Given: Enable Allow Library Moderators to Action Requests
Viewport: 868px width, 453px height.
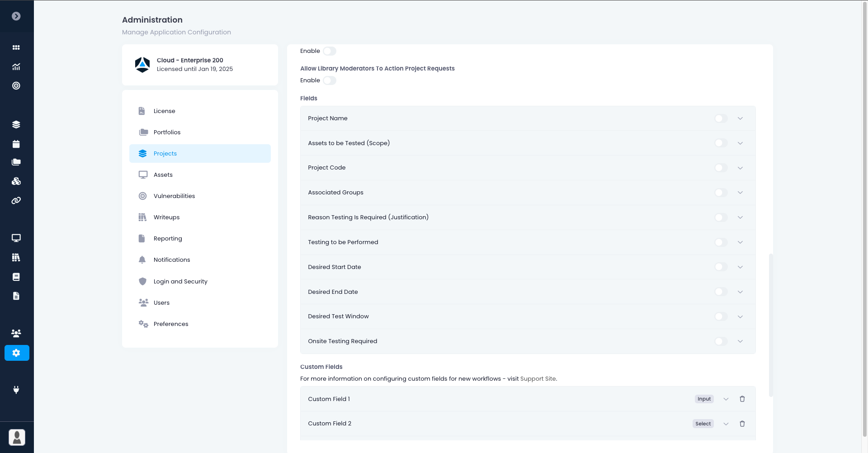Looking at the screenshot, I should (330, 80).
